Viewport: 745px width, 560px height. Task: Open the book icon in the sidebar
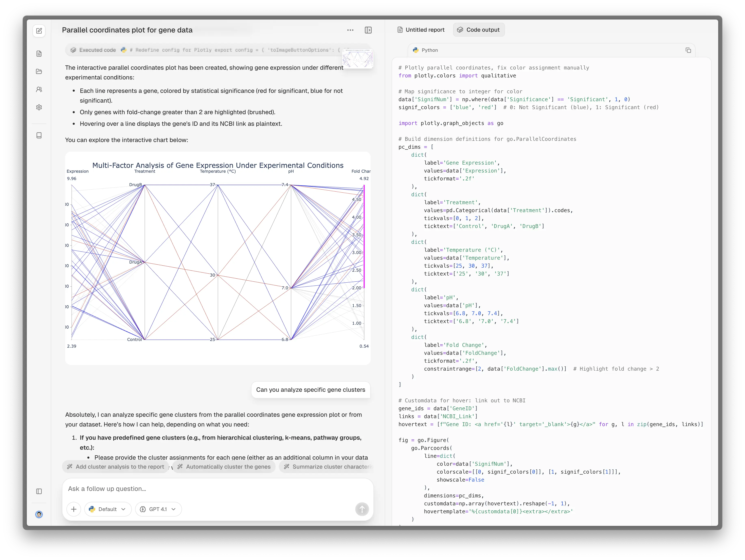click(39, 135)
